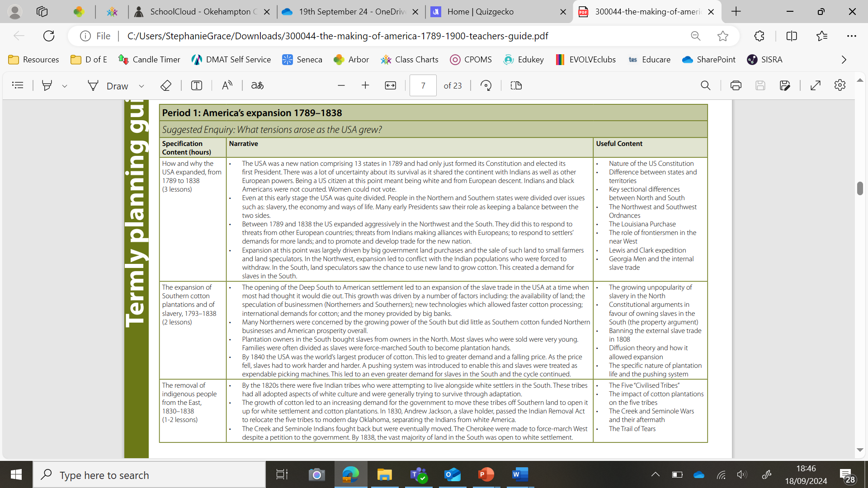The width and height of the screenshot is (868, 488).
Task: Open the SharePoint bookmark
Action: coord(709,60)
